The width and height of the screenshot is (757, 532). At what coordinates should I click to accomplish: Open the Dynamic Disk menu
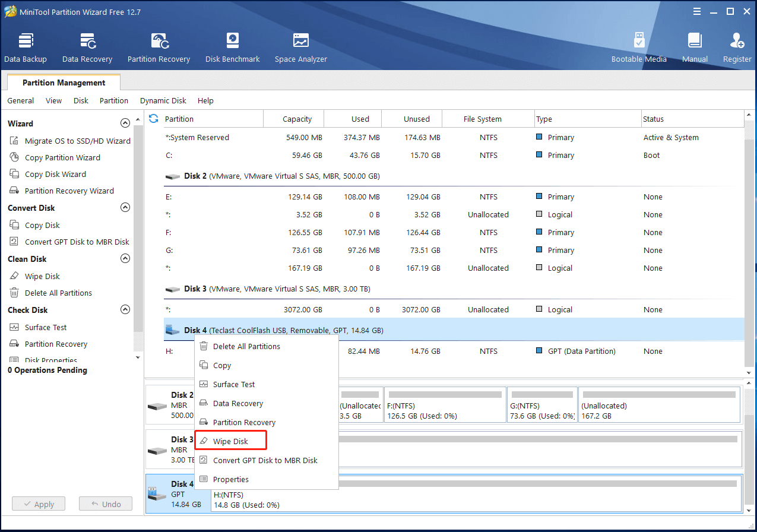163,100
